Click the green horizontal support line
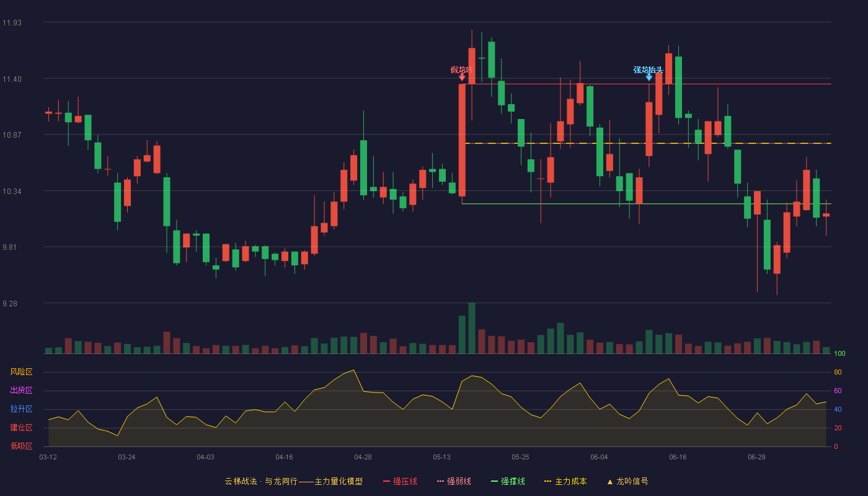Viewport: 868px width, 496px height. pos(647,203)
